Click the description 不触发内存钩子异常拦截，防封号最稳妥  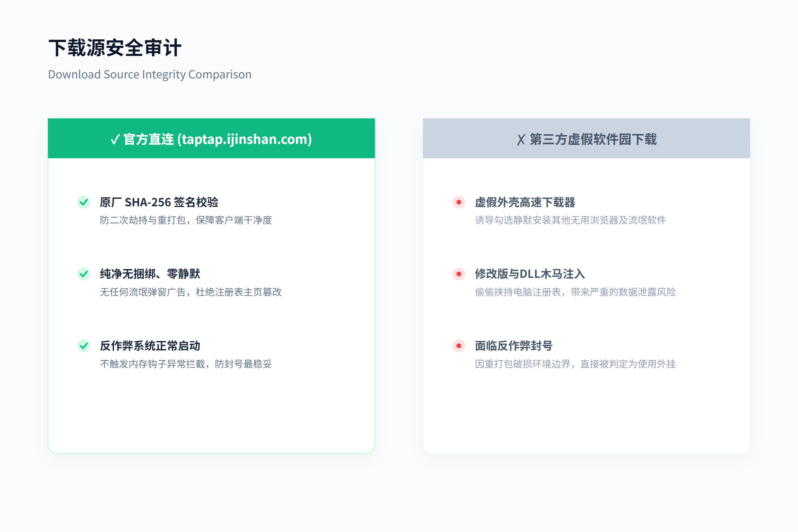[x=186, y=364]
